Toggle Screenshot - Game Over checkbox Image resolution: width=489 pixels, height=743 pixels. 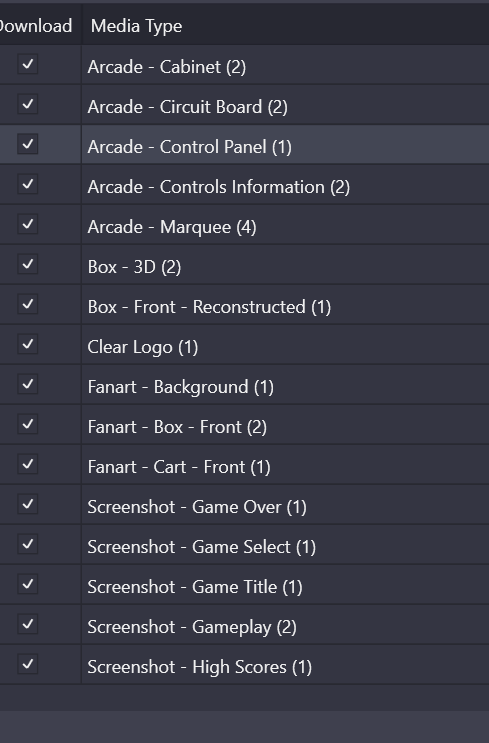28,504
